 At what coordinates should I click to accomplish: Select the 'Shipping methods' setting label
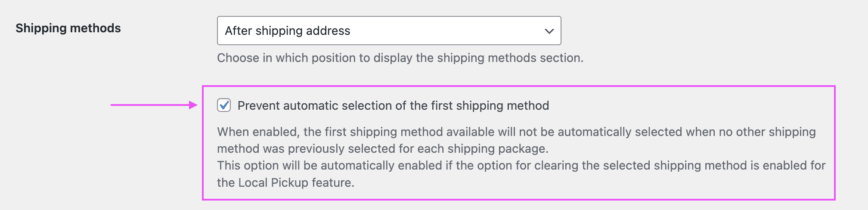[x=68, y=28]
